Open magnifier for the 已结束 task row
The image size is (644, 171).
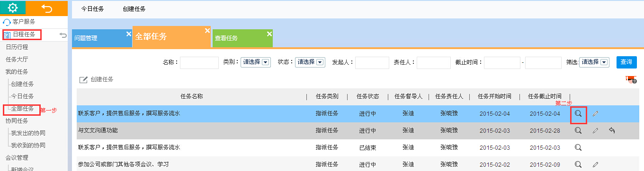point(578,147)
